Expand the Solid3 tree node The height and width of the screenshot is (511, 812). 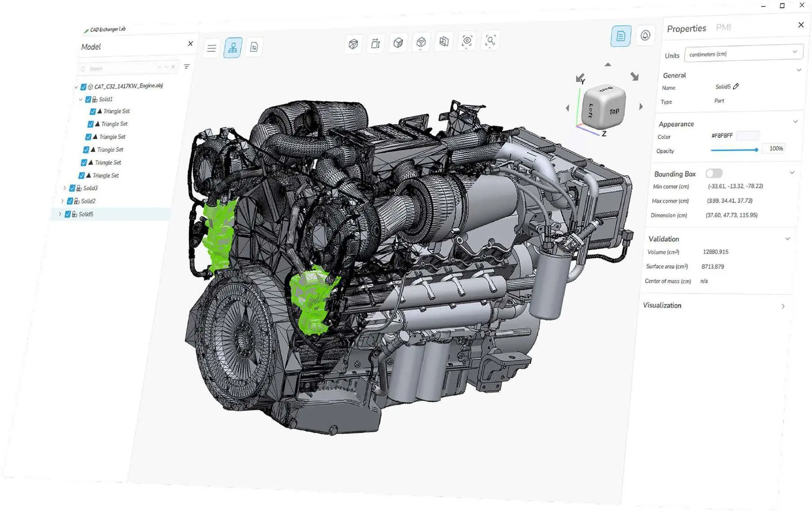tap(64, 188)
